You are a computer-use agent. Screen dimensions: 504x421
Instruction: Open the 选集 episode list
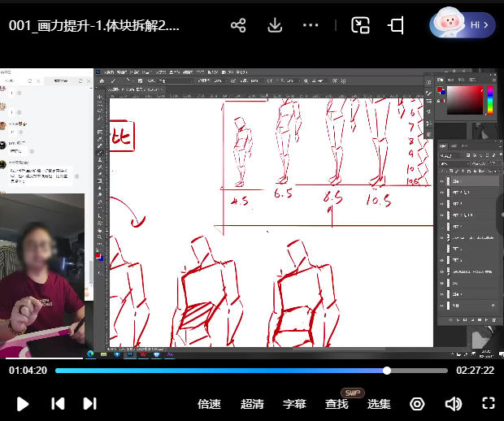pos(379,404)
